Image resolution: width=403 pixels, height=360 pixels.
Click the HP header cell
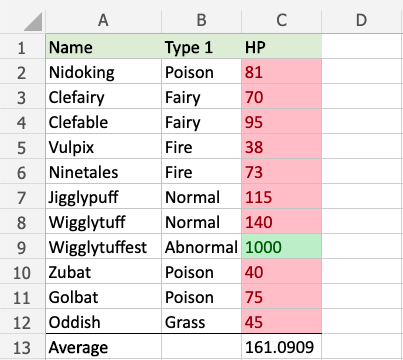[x=281, y=46]
